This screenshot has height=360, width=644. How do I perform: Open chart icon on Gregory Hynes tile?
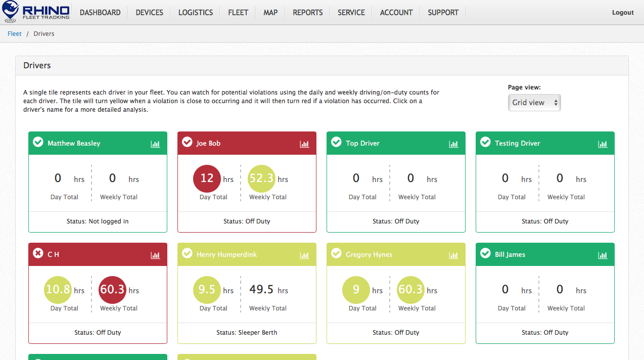coord(453,255)
